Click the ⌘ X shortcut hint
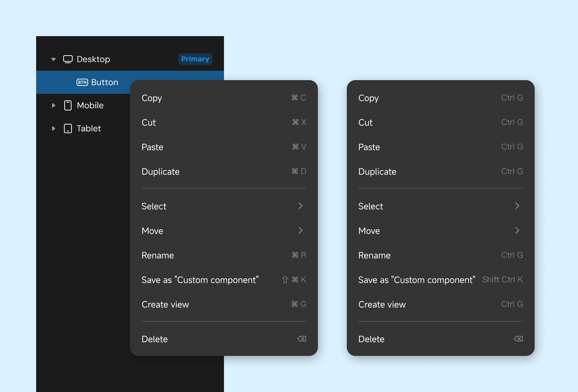The height and width of the screenshot is (392, 578). click(x=299, y=122)
